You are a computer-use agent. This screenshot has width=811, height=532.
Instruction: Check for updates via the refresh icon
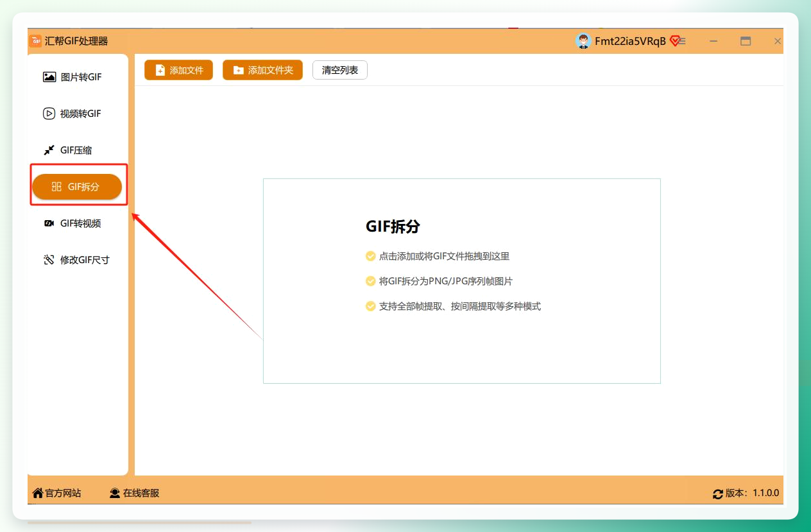(x=718, y=493)
